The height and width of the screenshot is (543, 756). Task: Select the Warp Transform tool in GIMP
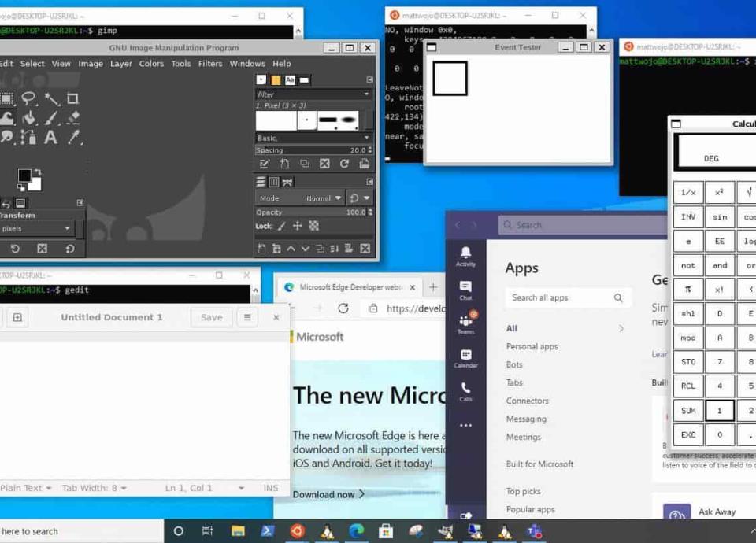tap(7, 118)
